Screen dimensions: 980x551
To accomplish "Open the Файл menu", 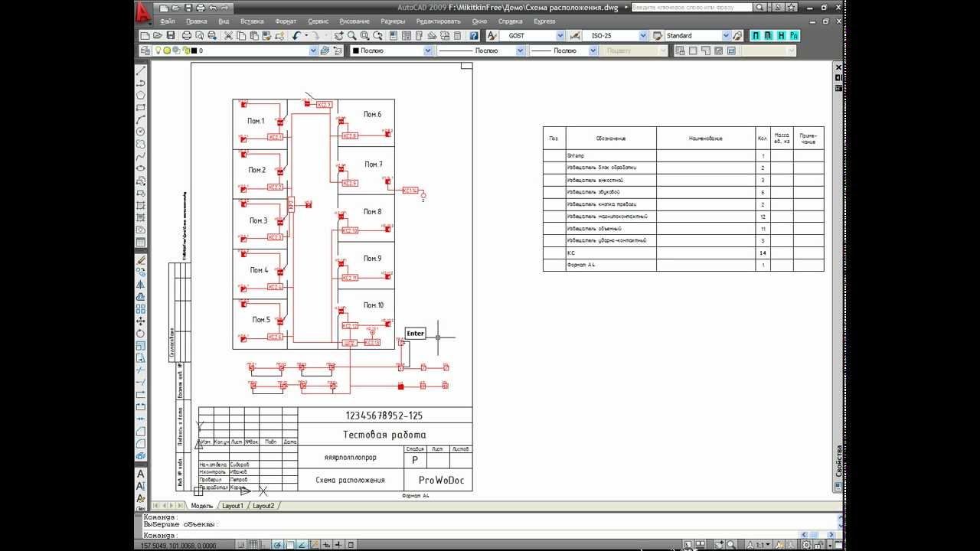I will pyautogui.click(x=168, y=21).
